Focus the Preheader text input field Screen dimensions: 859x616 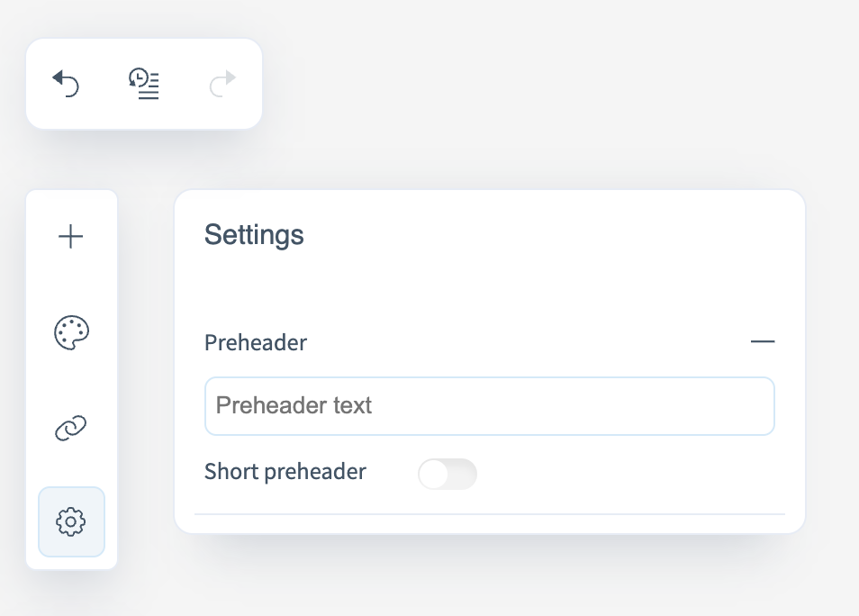(x=489, y=406)
